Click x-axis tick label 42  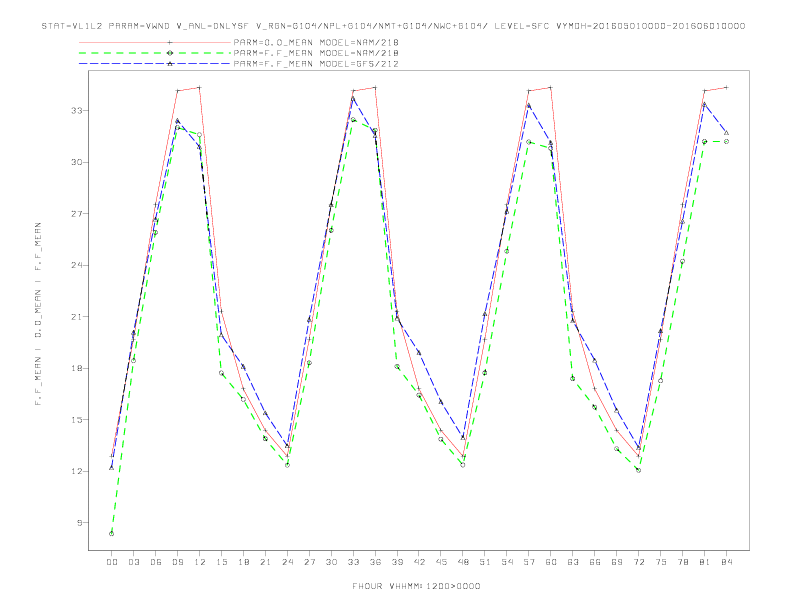pyautogui.click(x=419, y=562)
